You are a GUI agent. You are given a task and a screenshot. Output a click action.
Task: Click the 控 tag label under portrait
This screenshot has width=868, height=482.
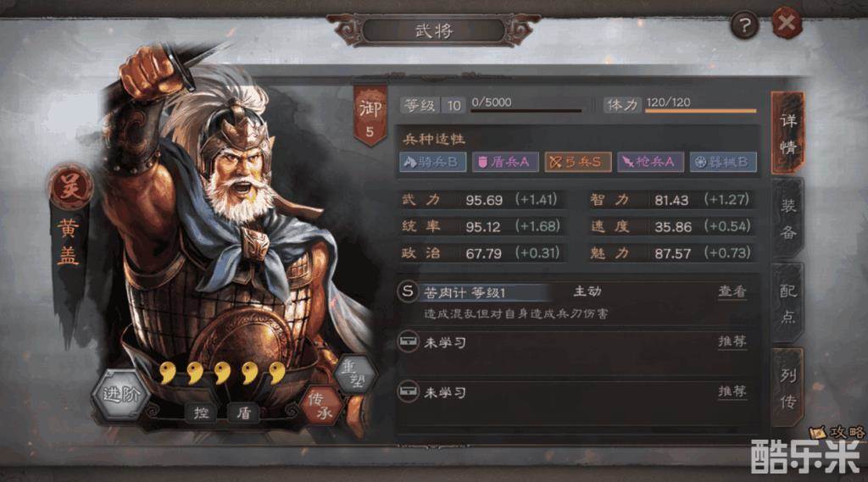(x=200, y=413)
